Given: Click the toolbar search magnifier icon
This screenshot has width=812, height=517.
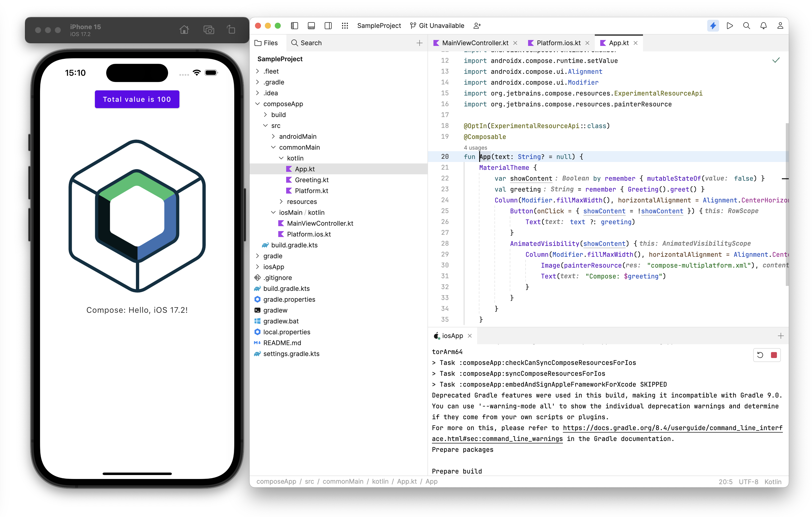Looking at the screenshot, I should [x=747, y=26].
